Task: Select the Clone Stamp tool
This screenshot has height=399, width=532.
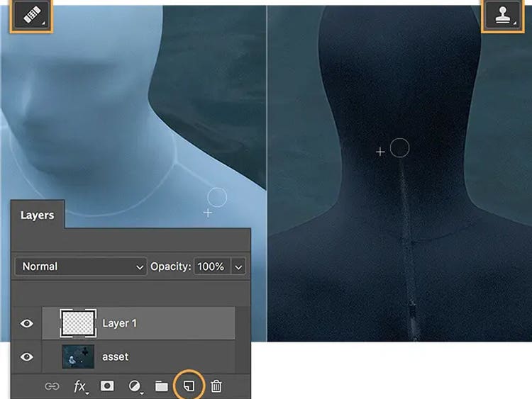Action: click(503, 15)
